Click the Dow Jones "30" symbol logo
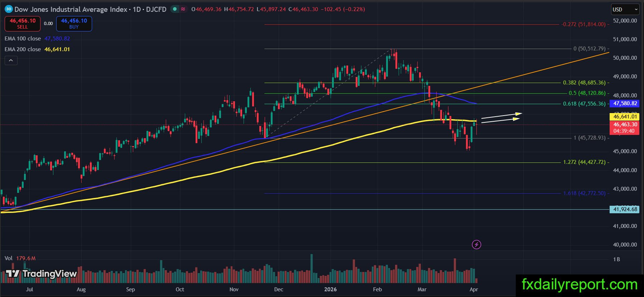The height and width of the screenshot is (297, 644). pos(9,9)
